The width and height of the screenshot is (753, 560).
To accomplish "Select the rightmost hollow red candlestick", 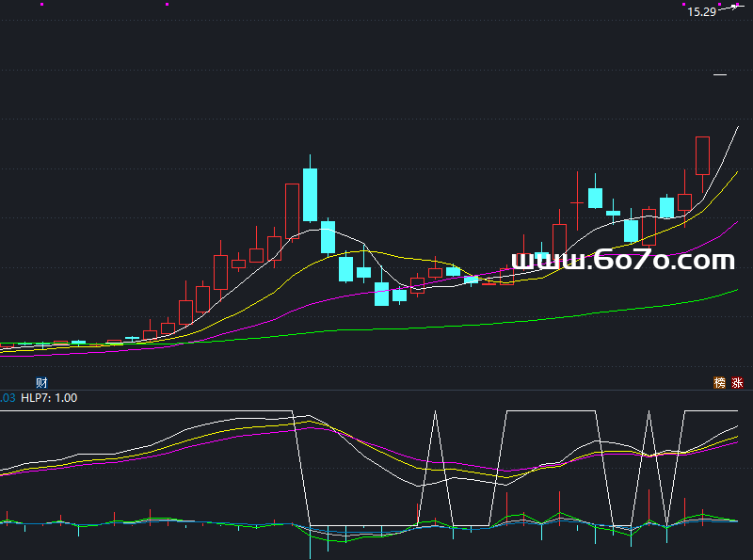I will click(x=702, y=155).
